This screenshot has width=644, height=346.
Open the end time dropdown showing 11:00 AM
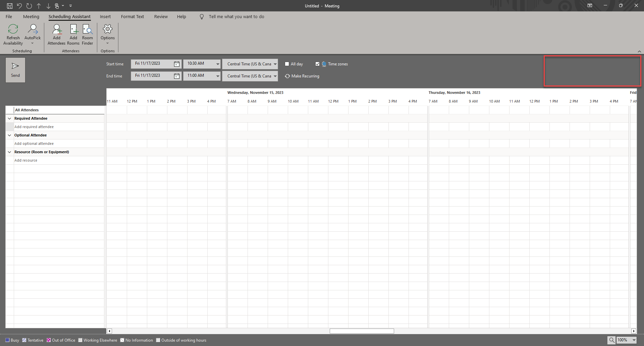(x=218, y=76)
